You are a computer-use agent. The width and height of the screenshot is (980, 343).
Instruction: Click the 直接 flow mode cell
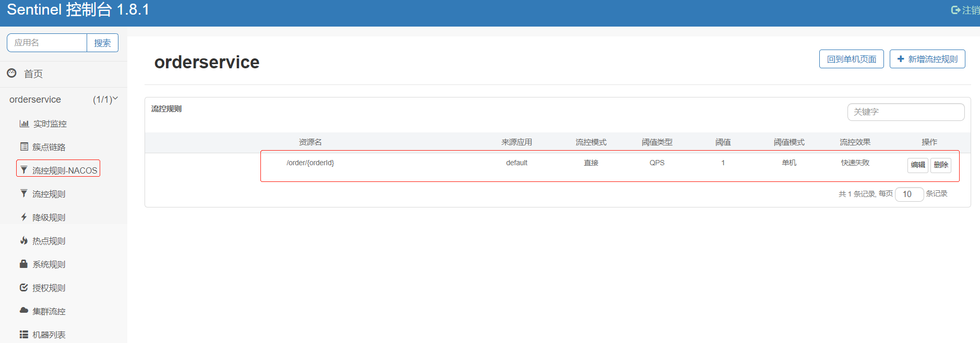(x=591, y=163)
